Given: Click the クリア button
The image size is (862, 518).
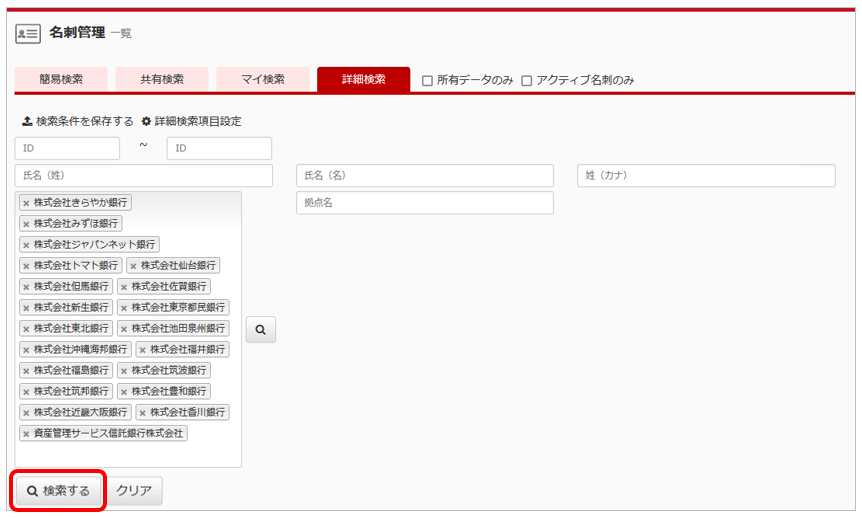Looking at the screenshot, I should [134, 491].
